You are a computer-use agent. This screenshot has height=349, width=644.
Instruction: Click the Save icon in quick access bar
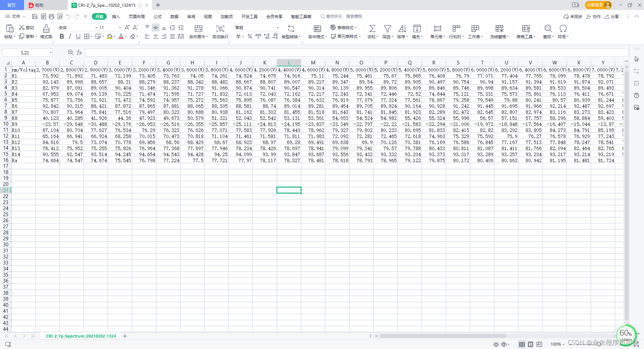pos(35,16)
